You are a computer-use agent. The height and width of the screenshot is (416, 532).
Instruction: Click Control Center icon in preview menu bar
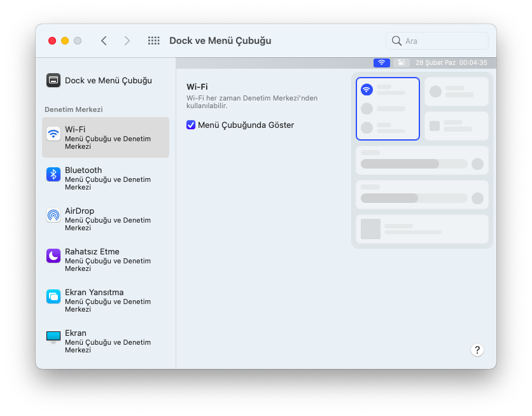click(401, 63)
